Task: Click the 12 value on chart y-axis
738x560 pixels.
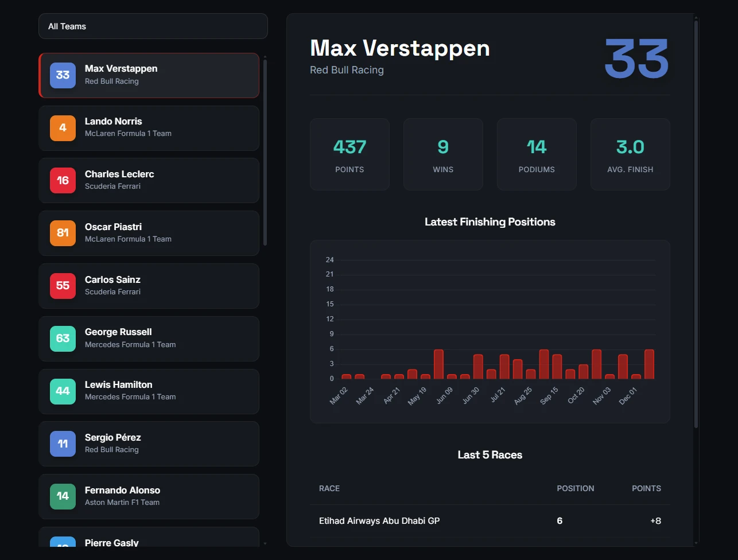Action: pos(329,319)
